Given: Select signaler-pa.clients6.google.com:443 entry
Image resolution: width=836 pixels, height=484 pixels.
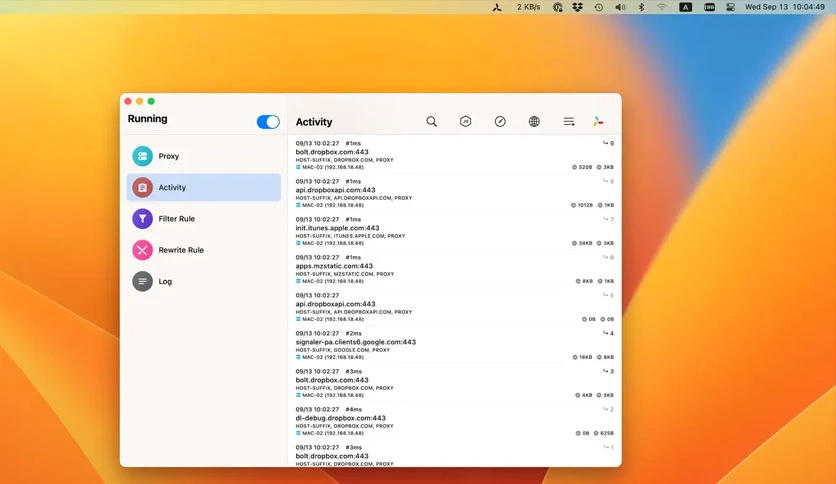Looking at the screenshot, I should [454, 345].
